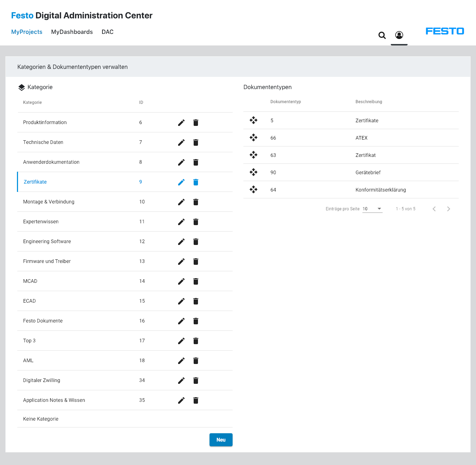This screenshot has height=465, width=476.
Task: Open the DAC menu item
Action: 107,32
